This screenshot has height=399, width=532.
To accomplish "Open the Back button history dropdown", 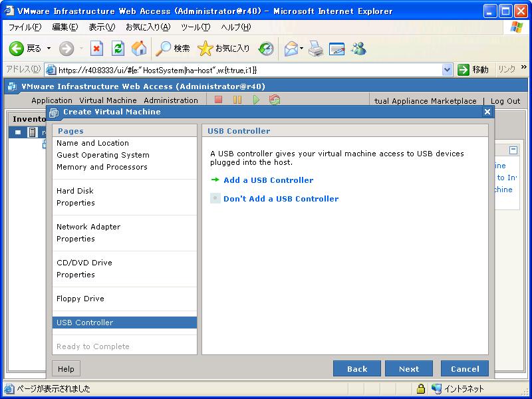I will coord(49,49).
